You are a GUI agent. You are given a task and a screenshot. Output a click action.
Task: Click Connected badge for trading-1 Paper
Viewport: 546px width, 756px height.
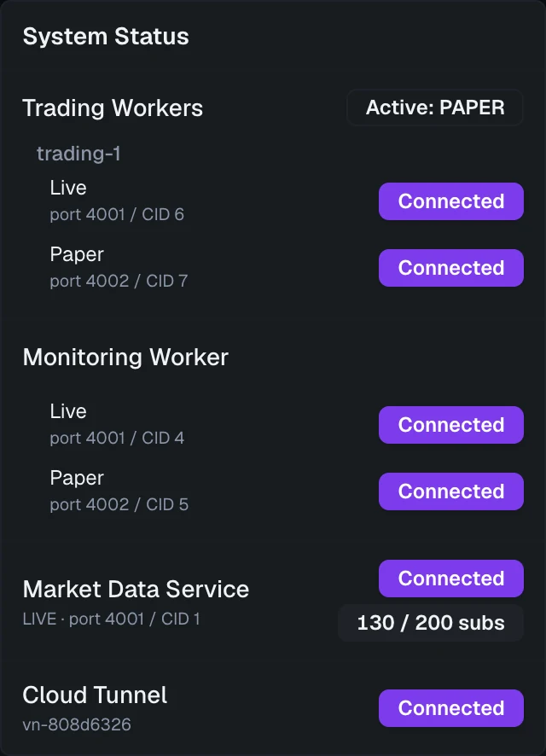click(x=451, y=268)
